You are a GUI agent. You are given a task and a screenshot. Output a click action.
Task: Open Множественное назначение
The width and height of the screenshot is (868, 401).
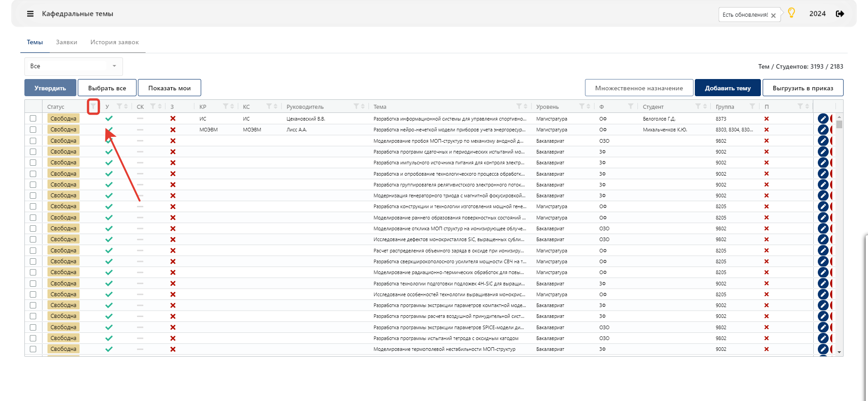pyautogui.click(x=639, y=88)
